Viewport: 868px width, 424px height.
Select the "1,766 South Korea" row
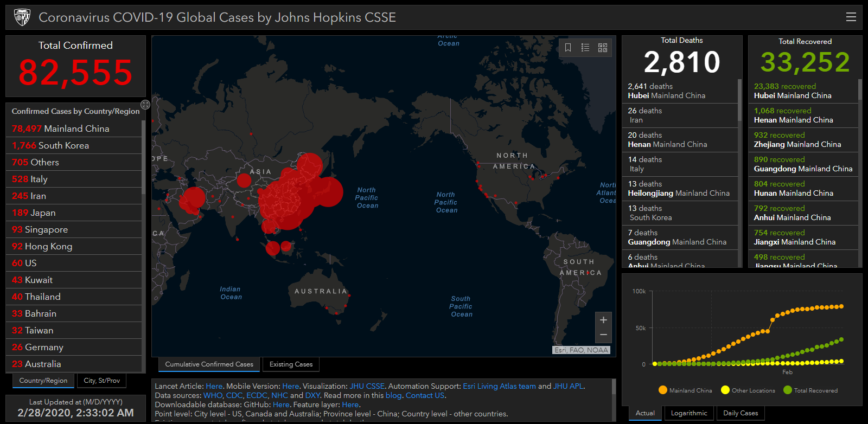tap(74, 146)
